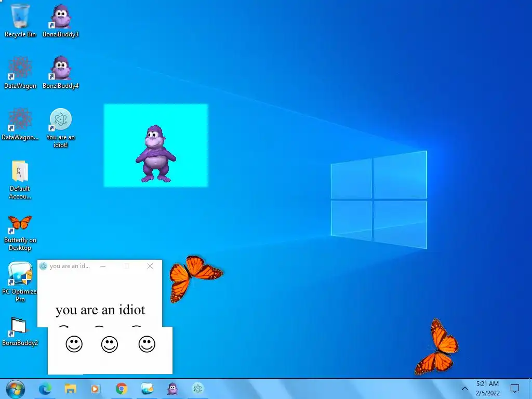The image size is (532, 399).
Task: Launch the BonziBuddy4 shortcut
Action: click(60, 72)
